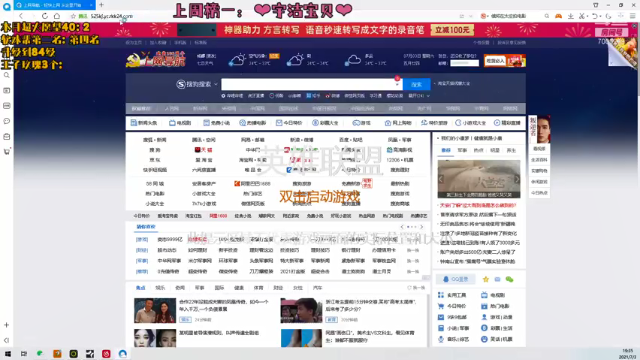640x360 pixels.
Task: Select the 焦点 tab in the news section
Action: [140, 288]
